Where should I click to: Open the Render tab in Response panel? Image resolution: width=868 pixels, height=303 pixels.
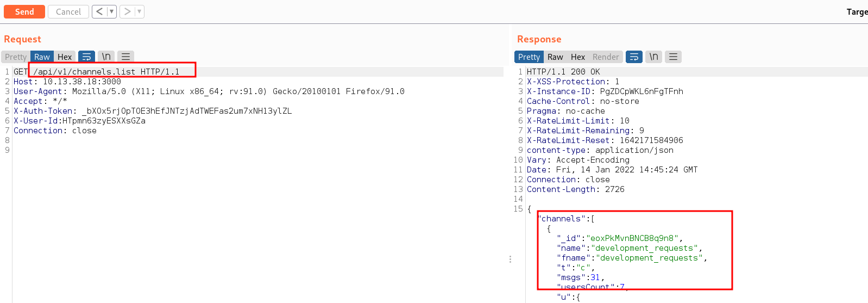click(606, 57)
